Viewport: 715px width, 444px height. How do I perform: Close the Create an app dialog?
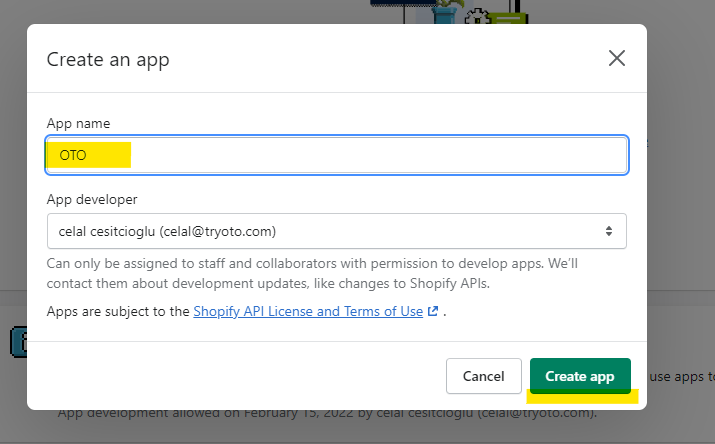coord(617,58)
